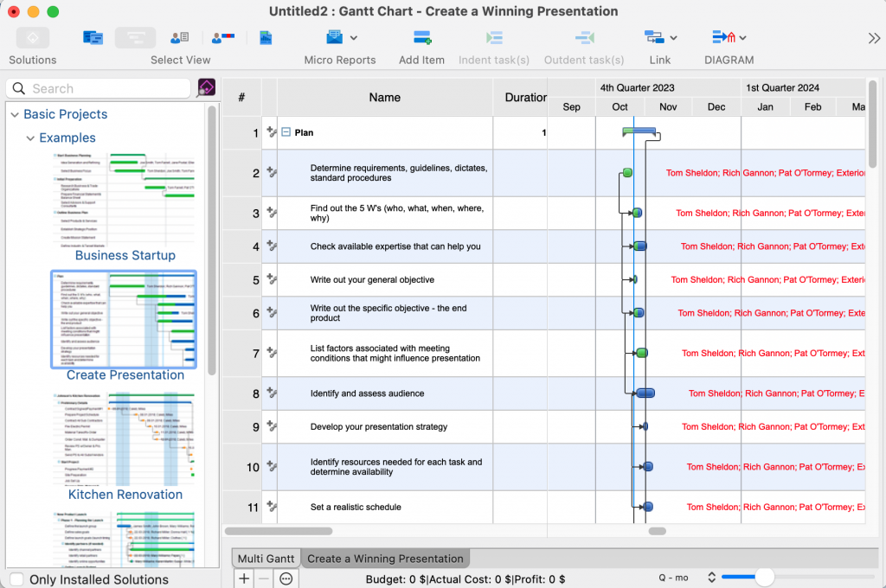
Task: Click the purple solutions filter icon beside search
Action: click(x=205, y=88)
